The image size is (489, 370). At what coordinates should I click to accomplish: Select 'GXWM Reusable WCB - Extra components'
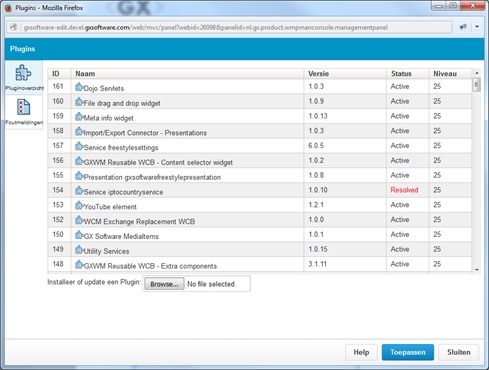pyautogui.click(x=150, y=266)
